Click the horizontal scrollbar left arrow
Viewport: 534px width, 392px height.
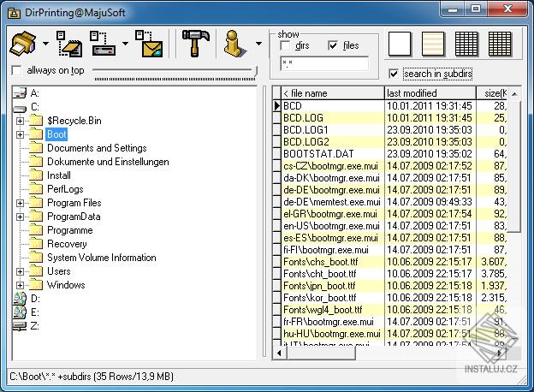pos(279,353)
